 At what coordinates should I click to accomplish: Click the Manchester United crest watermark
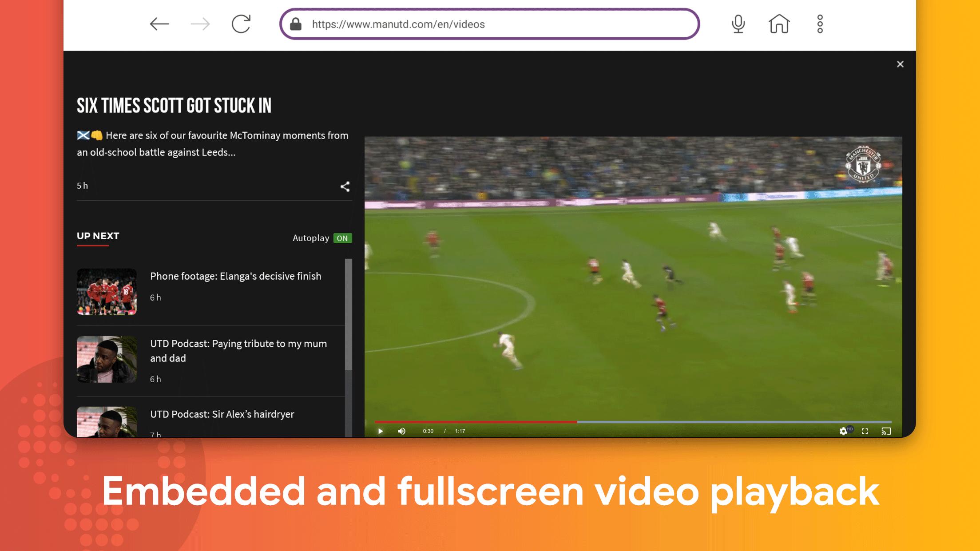(x=863, y=164)
